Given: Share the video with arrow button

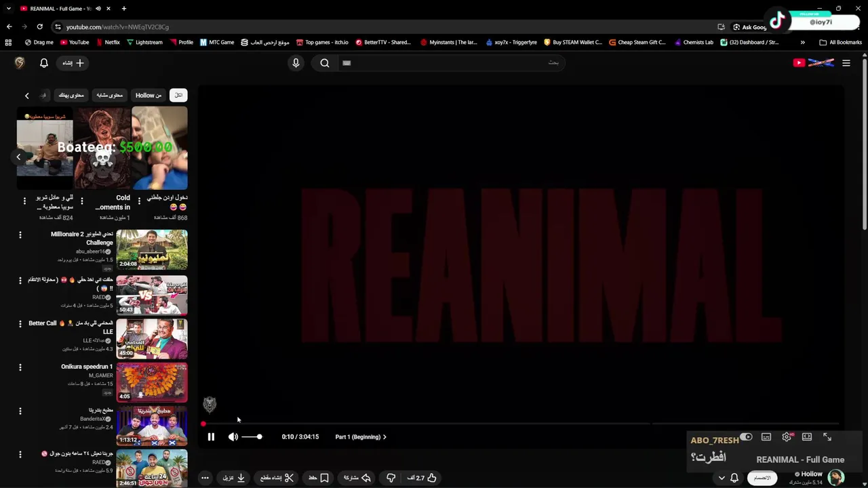Looking at the screenshot, I should (357, 478).
